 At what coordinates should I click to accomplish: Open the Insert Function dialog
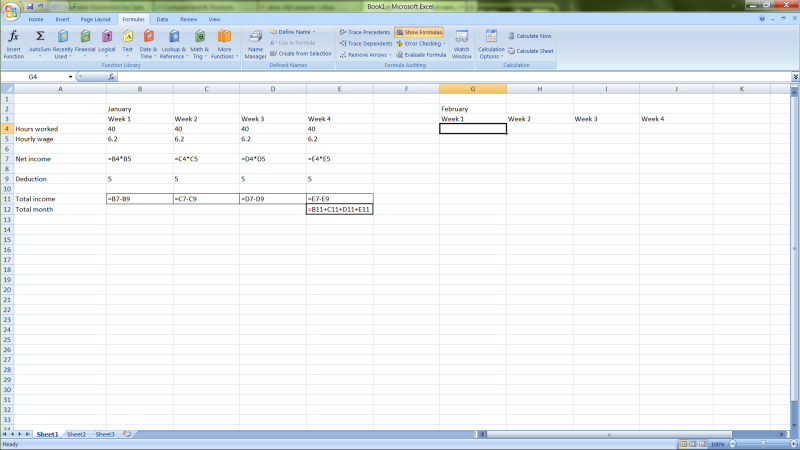point(14,44)
